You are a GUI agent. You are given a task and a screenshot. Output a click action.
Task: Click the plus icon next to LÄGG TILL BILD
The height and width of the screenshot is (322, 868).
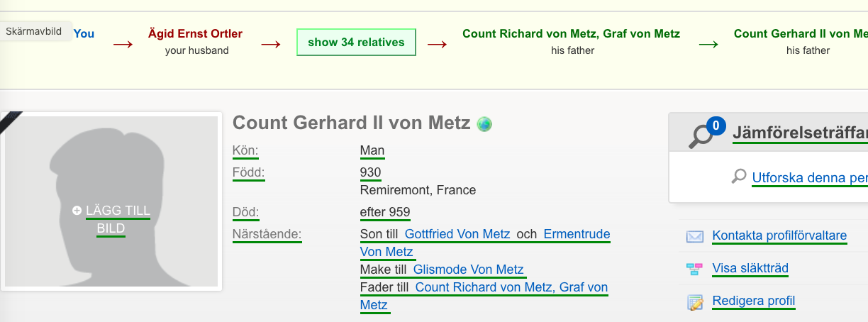(77, 211)
